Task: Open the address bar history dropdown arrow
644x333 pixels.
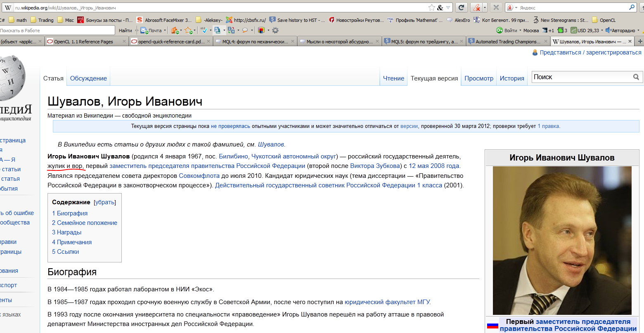Action: point(448,7)
